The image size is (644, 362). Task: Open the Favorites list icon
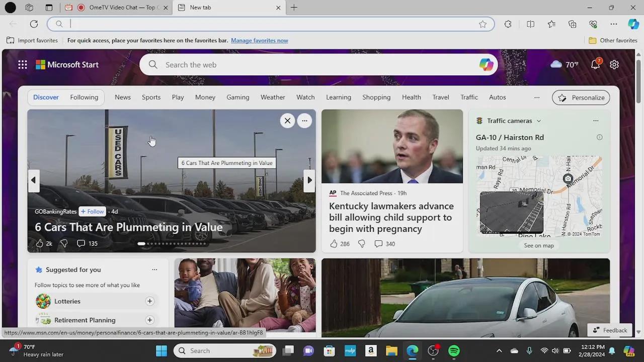[551, 24]
